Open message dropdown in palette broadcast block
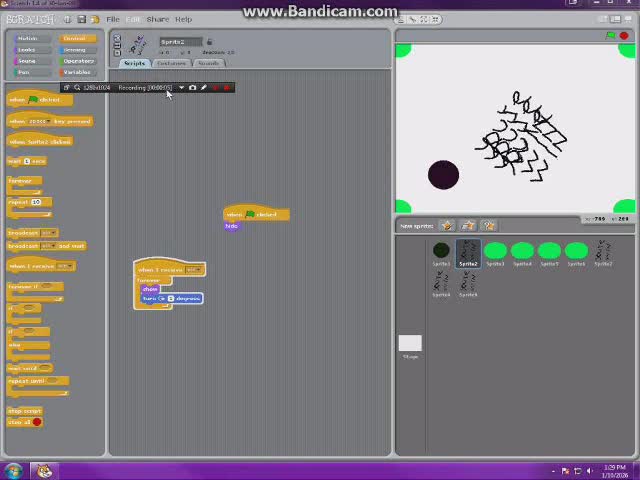The height and width of the screenshot is (480, 640). tap(49, 233)
